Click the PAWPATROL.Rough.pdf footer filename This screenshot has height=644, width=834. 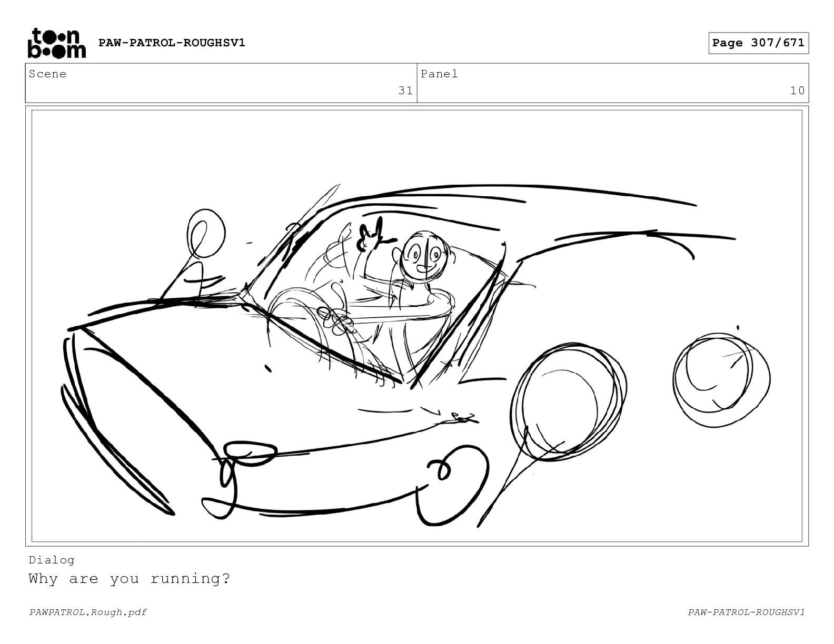88,612
